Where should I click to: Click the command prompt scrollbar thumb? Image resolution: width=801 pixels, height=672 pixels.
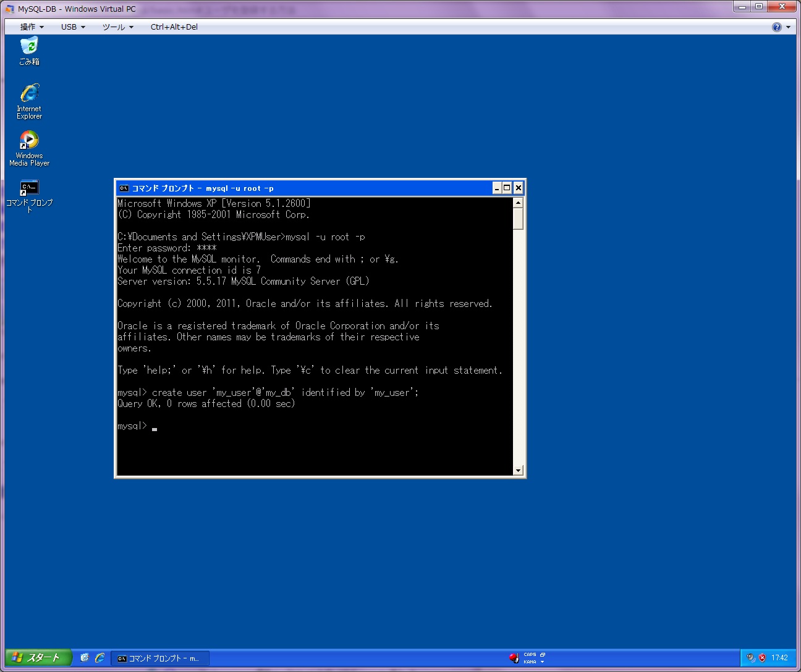pyautogui.click(x=518, y=219)
